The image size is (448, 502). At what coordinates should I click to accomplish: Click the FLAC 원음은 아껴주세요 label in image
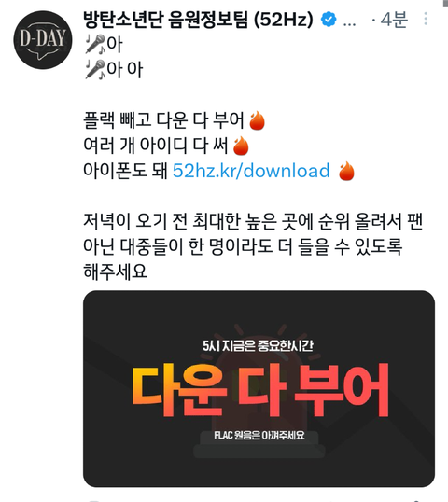tap(259, 436)
